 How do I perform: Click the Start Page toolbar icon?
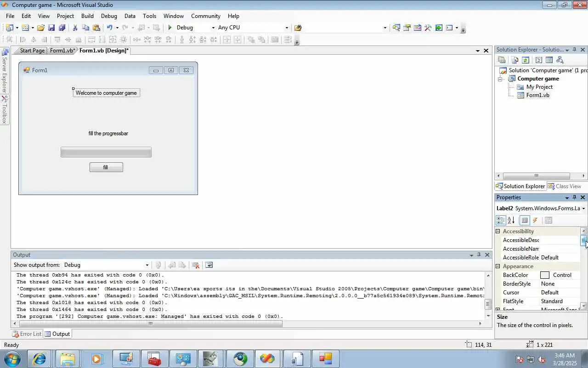(x=439, y=28)
